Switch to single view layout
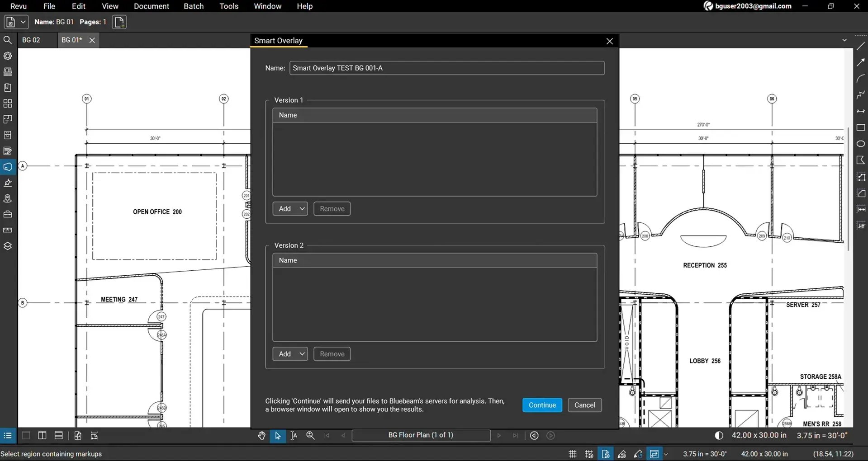This screenshot has width=868, height=461. click(26, 436)
